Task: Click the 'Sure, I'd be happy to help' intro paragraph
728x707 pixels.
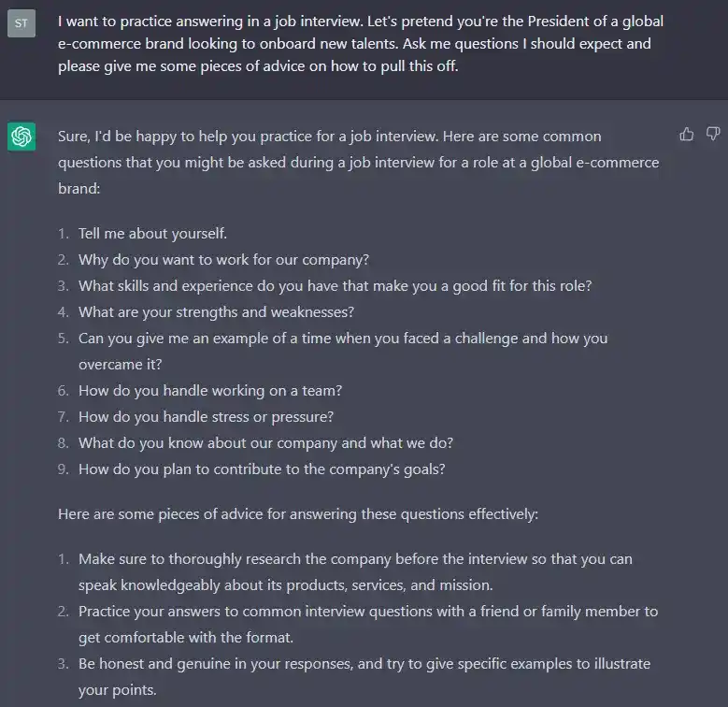Action: coord(359,163)
